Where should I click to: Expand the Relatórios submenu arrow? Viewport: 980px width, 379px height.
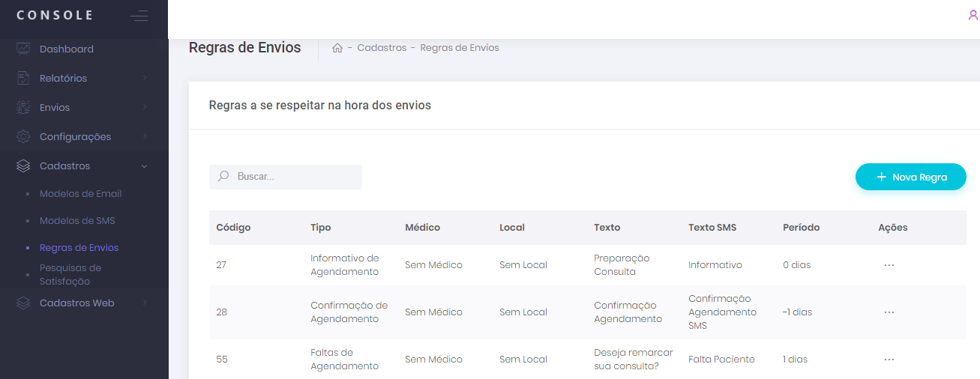click(x=145, y=78)
